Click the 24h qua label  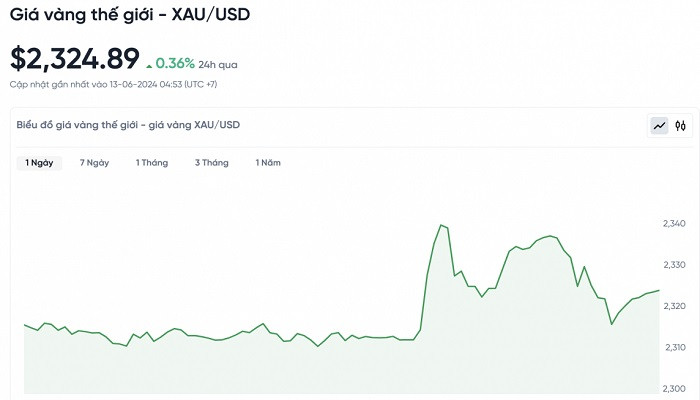(218, 65)
